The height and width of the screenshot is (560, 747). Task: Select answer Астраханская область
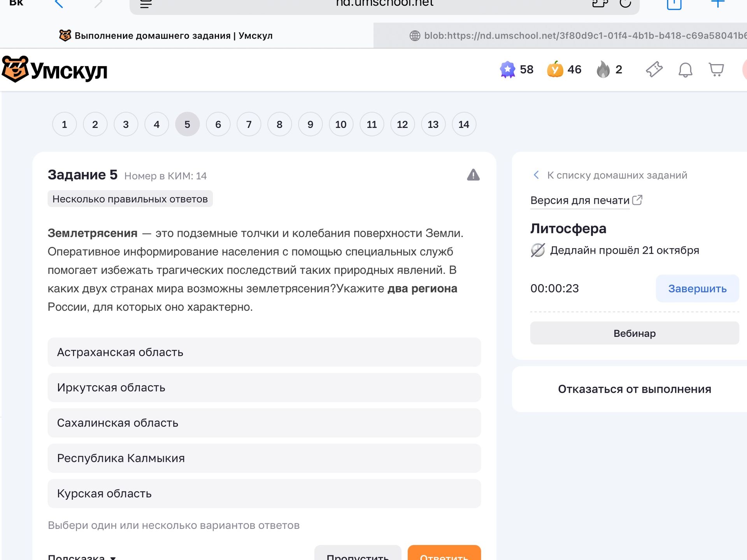click(264, 352)
